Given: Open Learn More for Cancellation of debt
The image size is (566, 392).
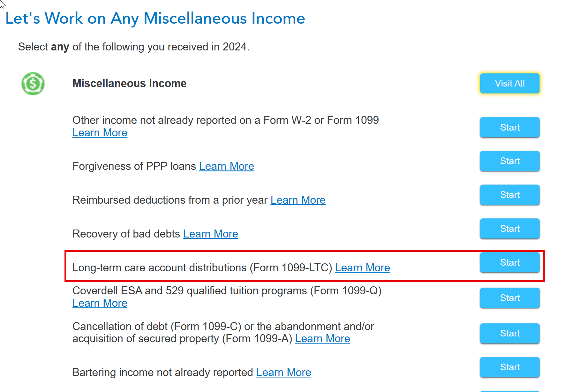Looking at the screenshot, I should (323, 338).
